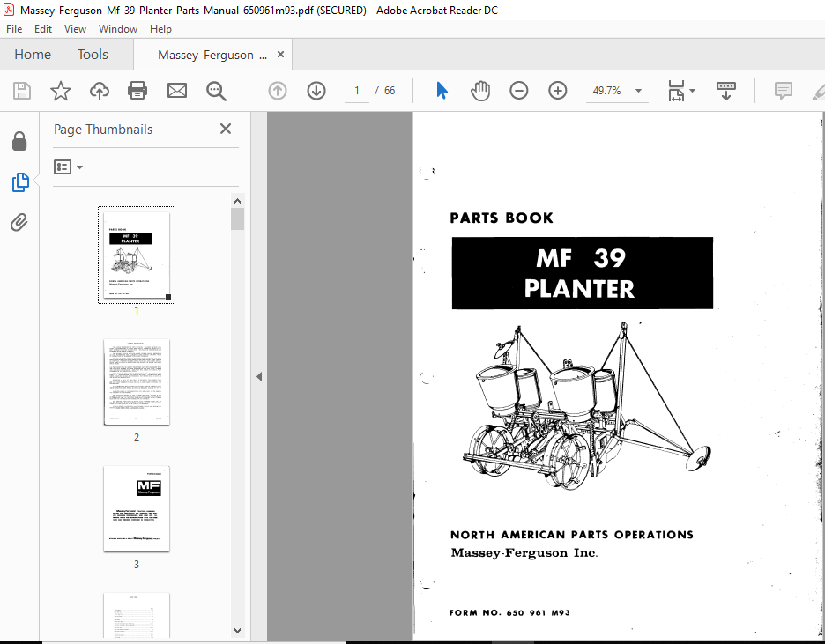The width and height of the screenshot is (825, 644).
Task: Close the Massey-Ferguson document tab
Action: (x=281, y=54)
